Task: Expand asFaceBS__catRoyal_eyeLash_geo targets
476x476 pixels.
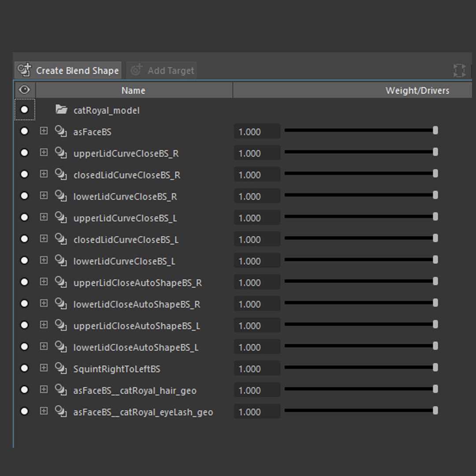Action: pyautogui.click(x=44, y=411)
